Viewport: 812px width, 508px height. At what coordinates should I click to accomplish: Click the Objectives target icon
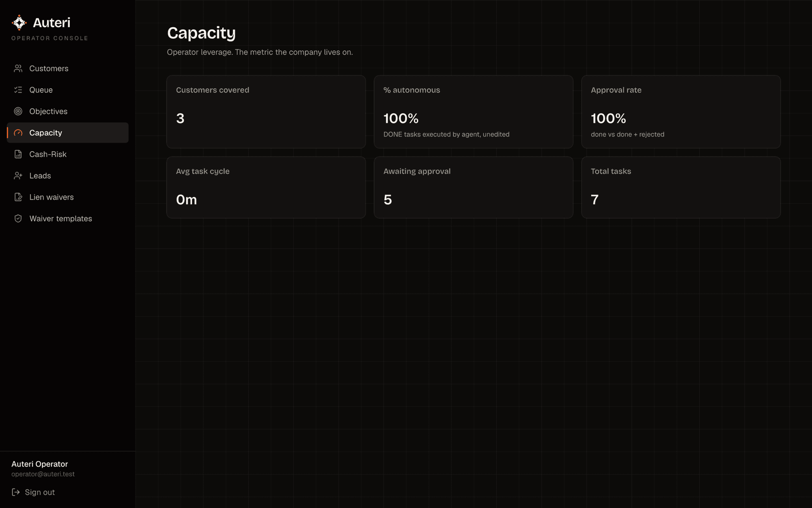[18, 111]
